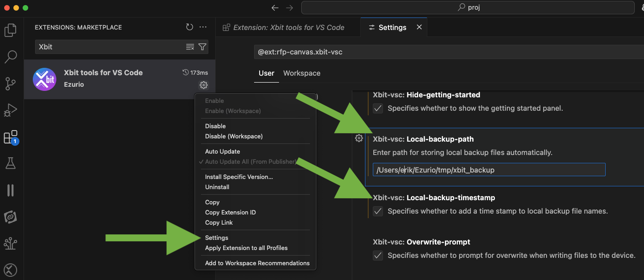Clear the extensions search results
The width and height of the screenshot is (644, 280).
tap(190, 47)
